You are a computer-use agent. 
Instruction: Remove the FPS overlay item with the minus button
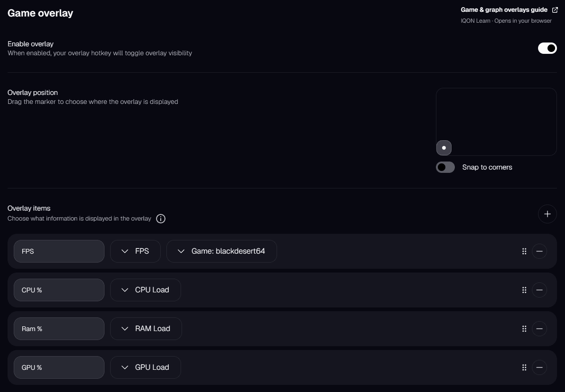(539, 251)
